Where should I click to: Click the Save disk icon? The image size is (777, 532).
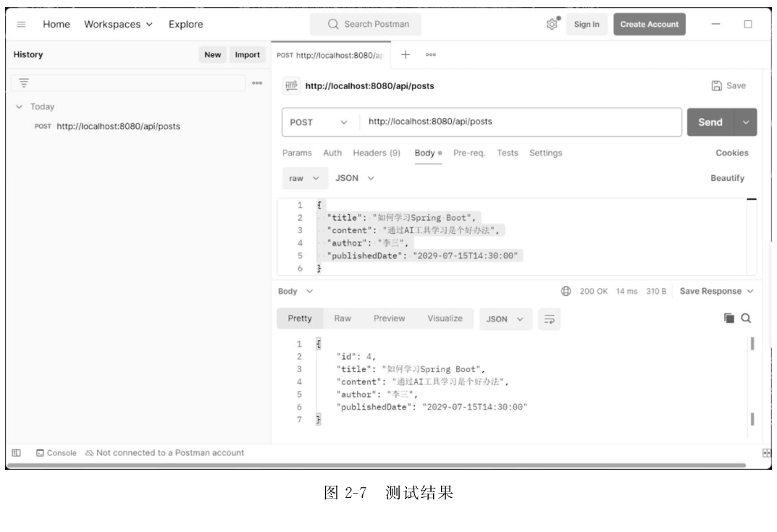click(717, 85)
